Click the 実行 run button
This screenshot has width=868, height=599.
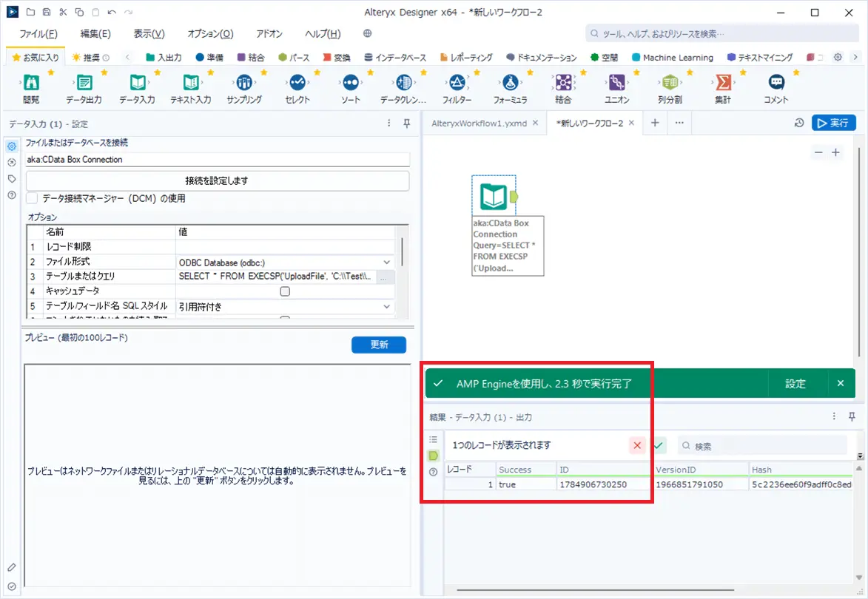tap(834, 123)
